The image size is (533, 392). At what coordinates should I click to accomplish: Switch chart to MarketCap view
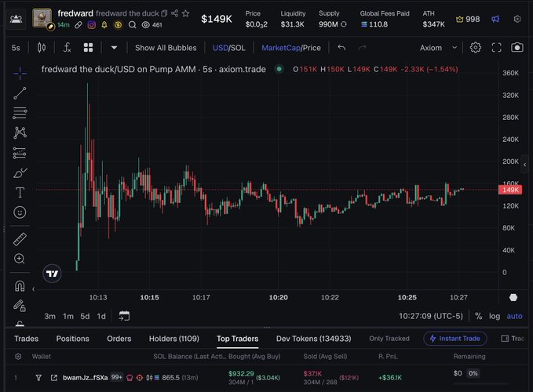point(281,48)
